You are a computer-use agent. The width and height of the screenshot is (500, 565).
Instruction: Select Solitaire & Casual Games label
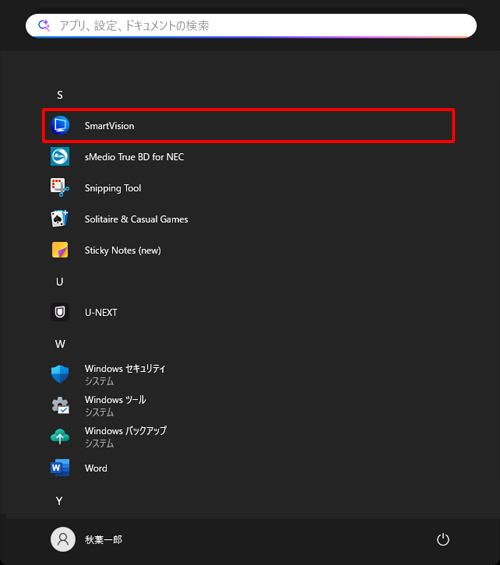(136, 219)
